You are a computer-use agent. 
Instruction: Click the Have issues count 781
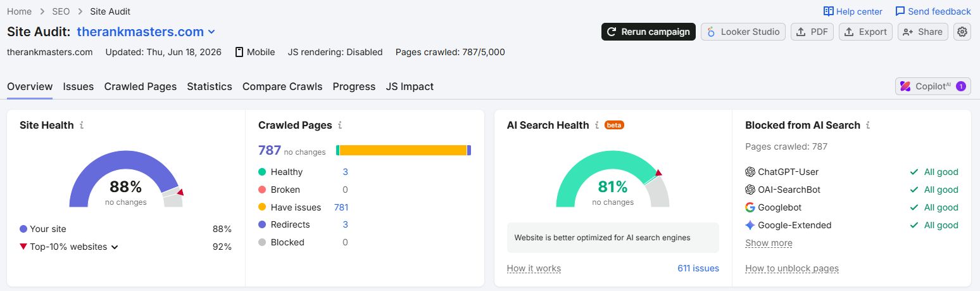[341, 207]
